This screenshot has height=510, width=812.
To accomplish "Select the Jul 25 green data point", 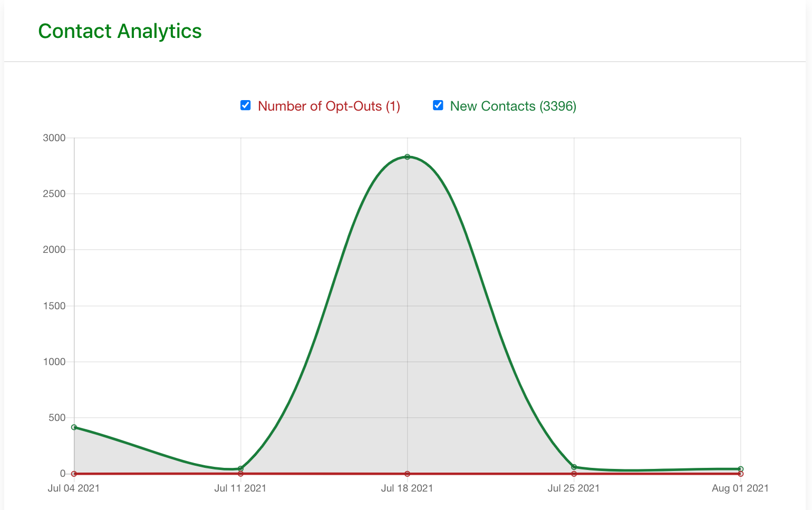I will [x=574, y=466].
